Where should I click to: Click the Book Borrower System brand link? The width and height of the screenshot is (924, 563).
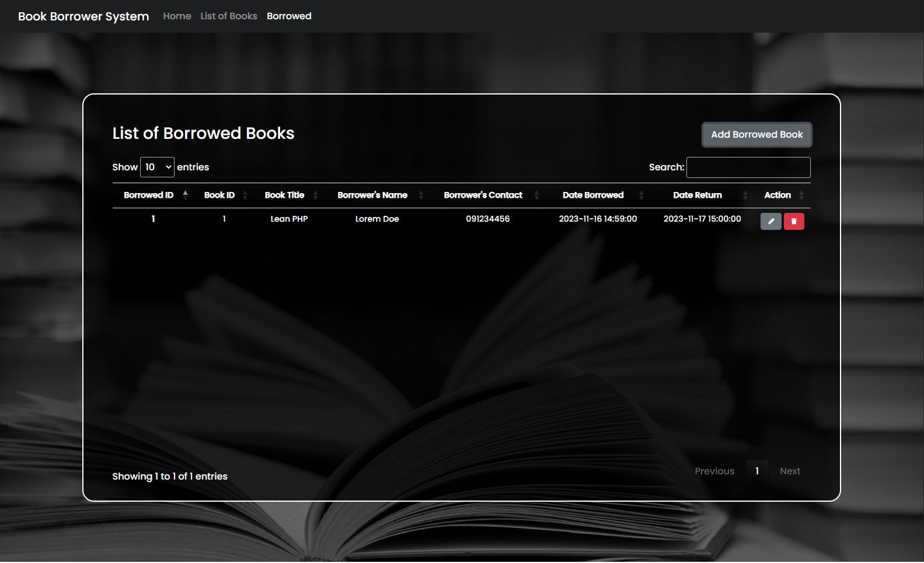(83, 16)
